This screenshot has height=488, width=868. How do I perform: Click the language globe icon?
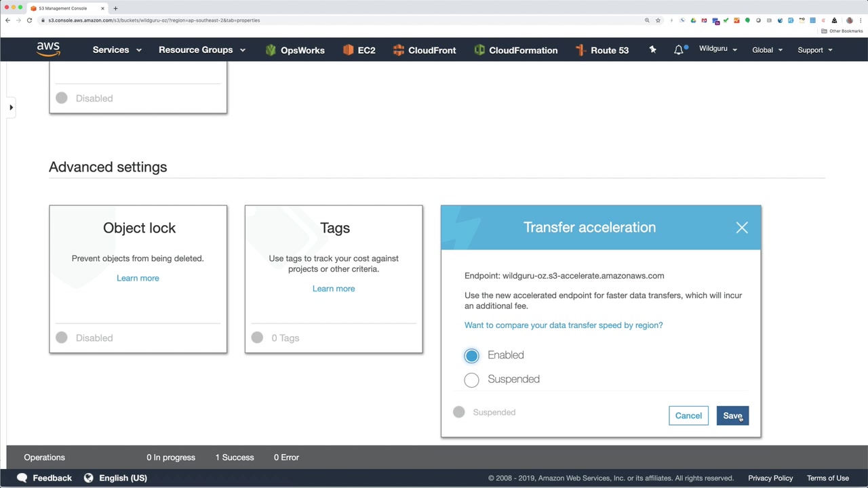(x=88, y=478)
